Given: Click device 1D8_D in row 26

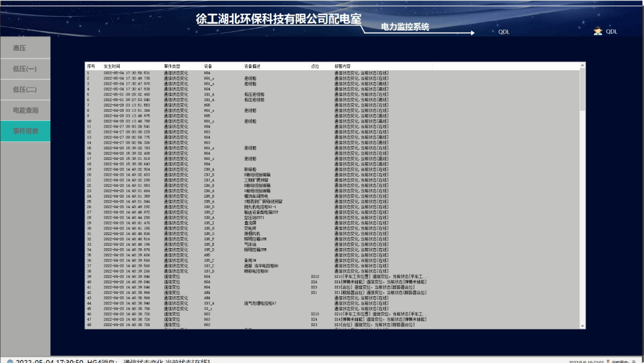Looking at the screenshot, I should pyautogui.click(x=209, y=207).
